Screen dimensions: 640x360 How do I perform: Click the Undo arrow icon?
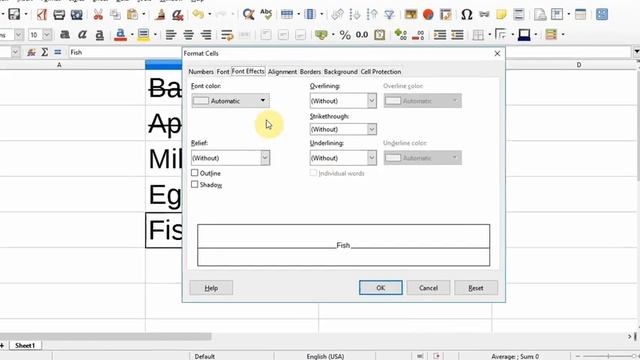[198, 14]
